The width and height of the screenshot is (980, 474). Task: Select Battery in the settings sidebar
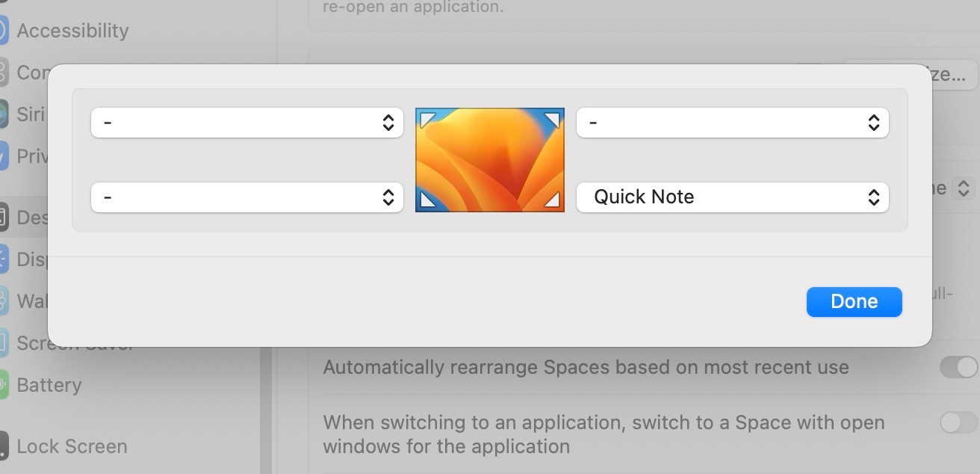point(49,385)
